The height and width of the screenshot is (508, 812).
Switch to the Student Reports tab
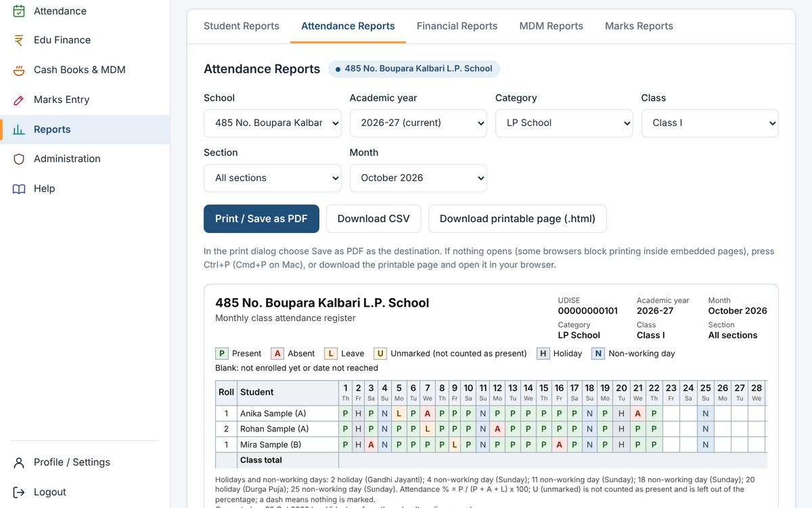tap(242, 26)
